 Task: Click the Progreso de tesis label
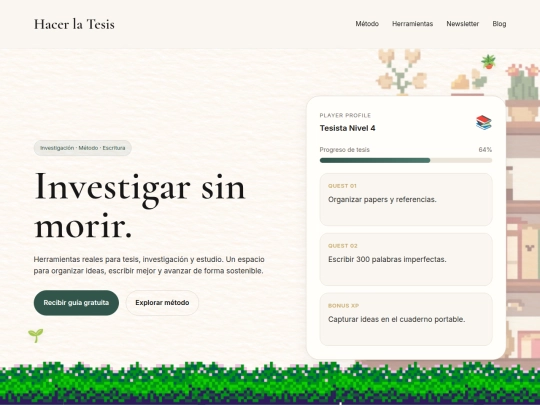pyautogui.click(x=344, y=150)
